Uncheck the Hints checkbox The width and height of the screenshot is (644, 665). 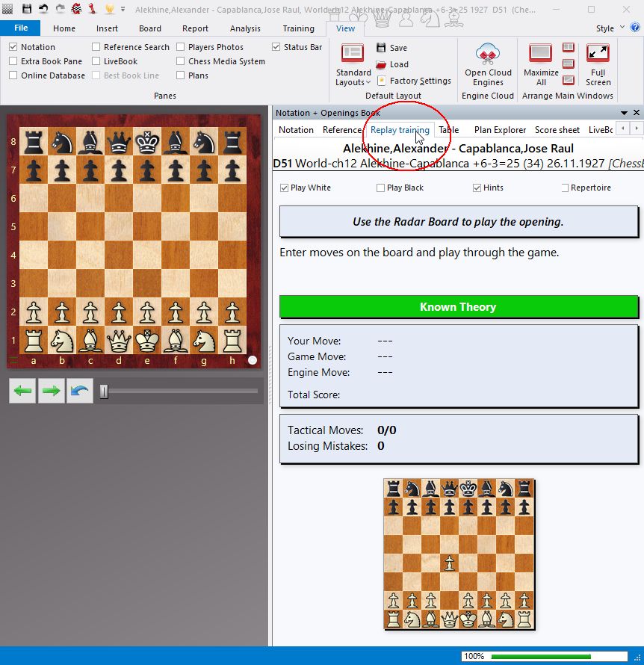click(477, 188)
